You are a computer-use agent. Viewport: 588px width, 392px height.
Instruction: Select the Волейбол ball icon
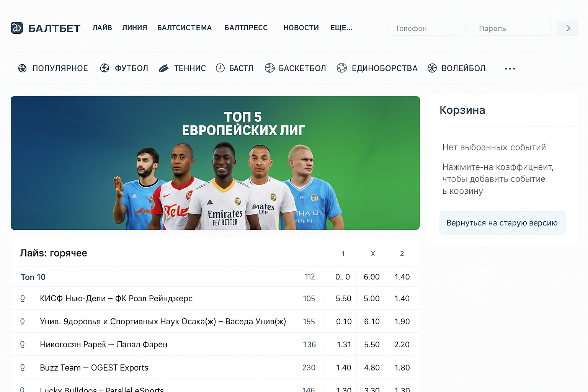[432, 68]
